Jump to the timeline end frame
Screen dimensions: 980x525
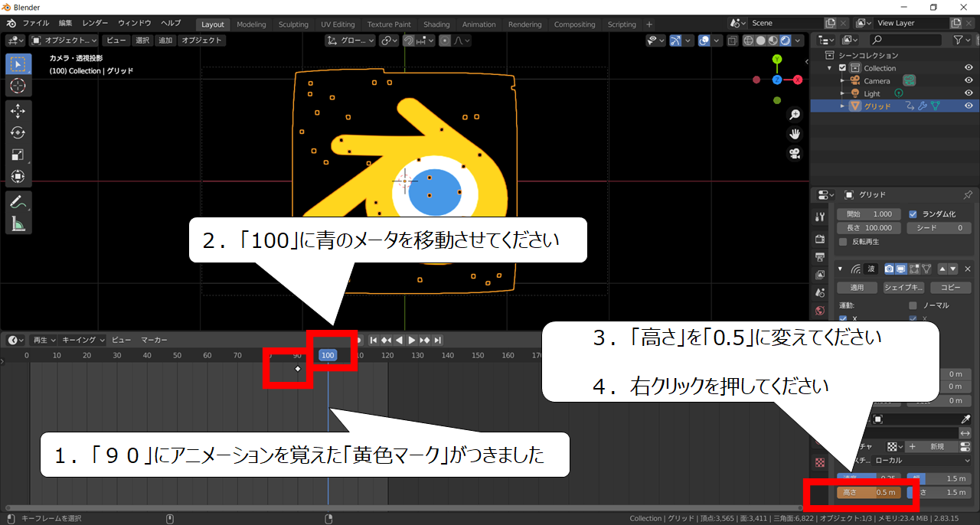pos(436,340)
